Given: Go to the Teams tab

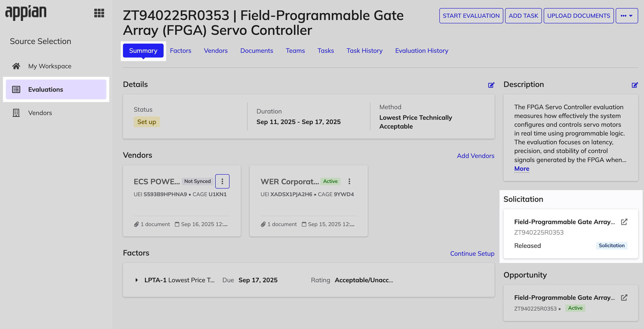Looking at the screenshot, I should (x=295, y=51).
